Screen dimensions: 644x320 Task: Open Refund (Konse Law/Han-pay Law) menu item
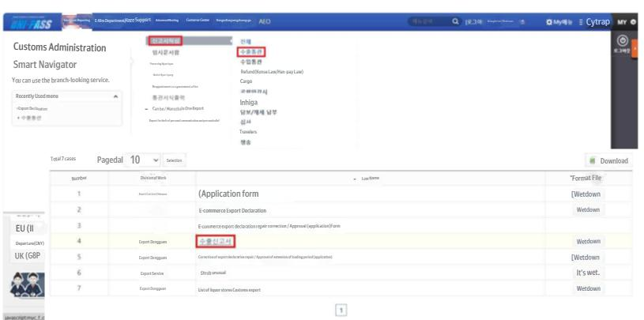click(x=272, y=72)
